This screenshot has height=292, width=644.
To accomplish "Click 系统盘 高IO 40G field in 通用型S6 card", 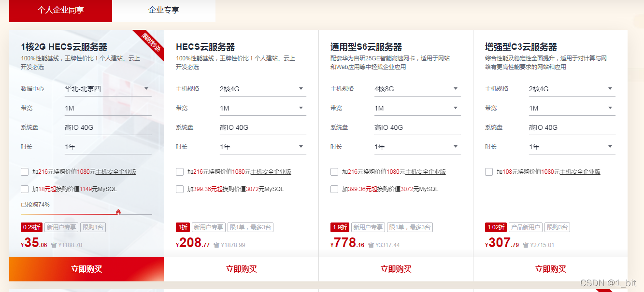I will [417, 127].
